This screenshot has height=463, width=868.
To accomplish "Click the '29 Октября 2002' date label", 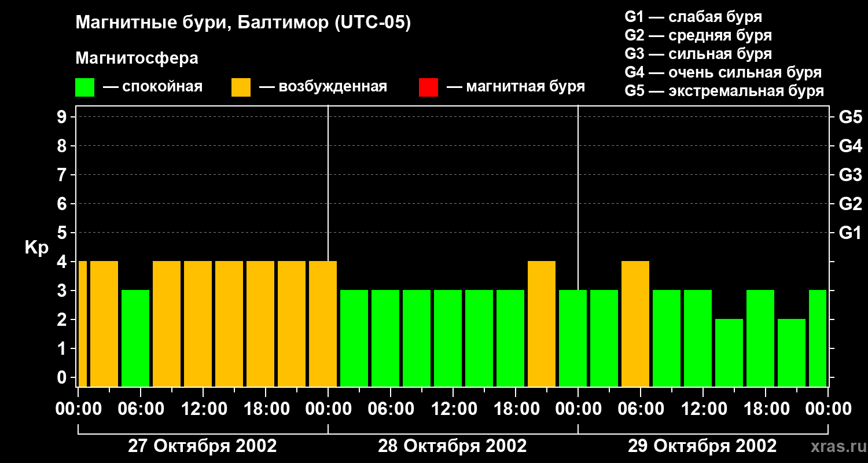I will (702, 446).
